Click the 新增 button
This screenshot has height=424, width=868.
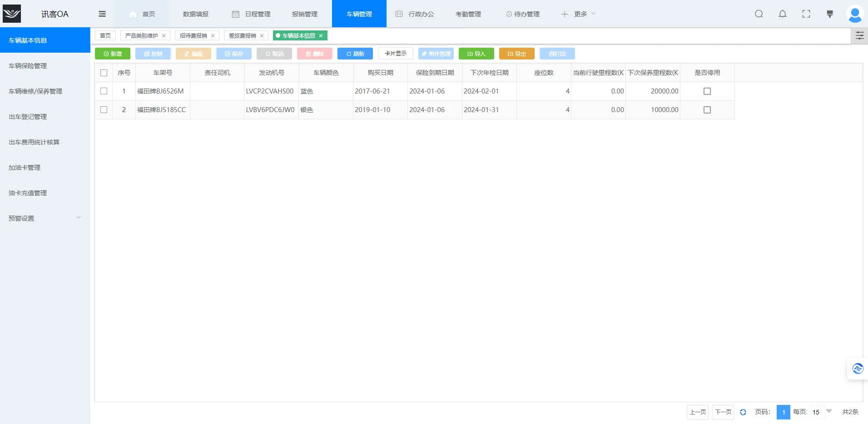coord(113,54)
